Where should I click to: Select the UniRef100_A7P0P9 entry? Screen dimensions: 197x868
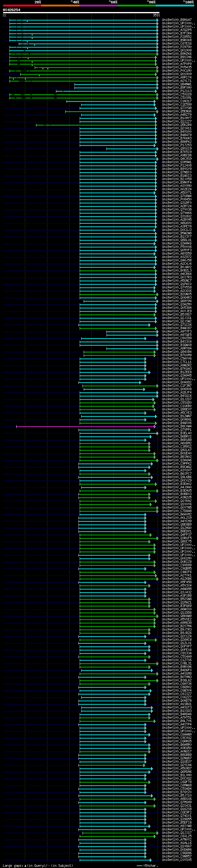177,64
